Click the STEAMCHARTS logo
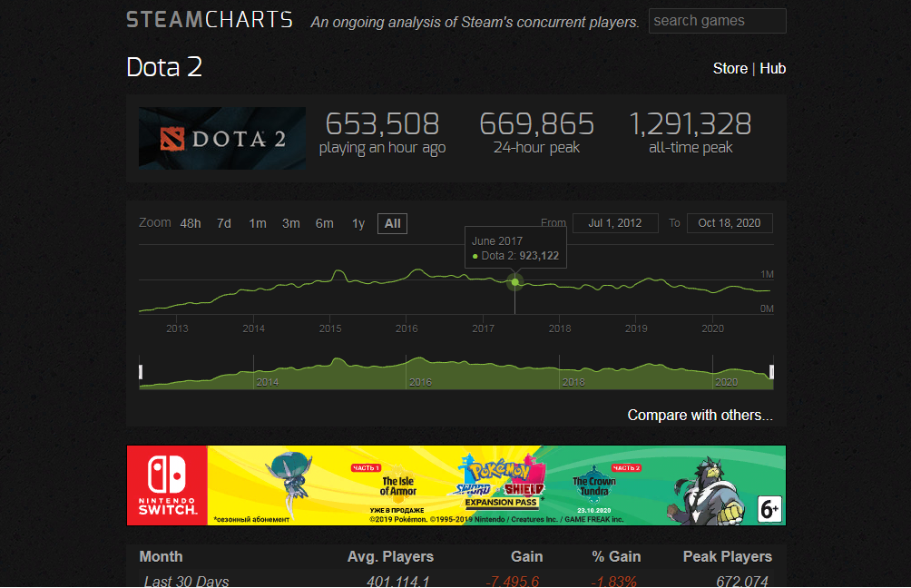This screenshot has width=911, height=588. [x=210, y=20]
